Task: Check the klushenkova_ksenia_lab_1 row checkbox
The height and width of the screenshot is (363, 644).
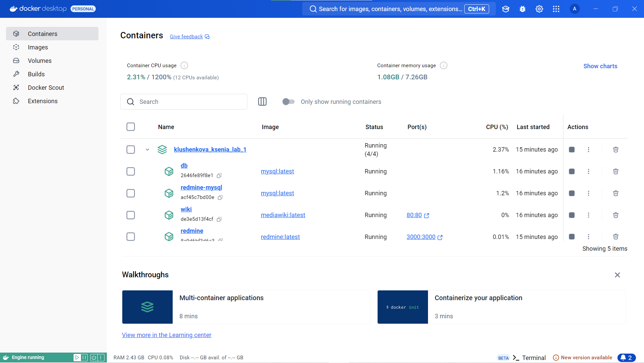Action: point(131,150)
